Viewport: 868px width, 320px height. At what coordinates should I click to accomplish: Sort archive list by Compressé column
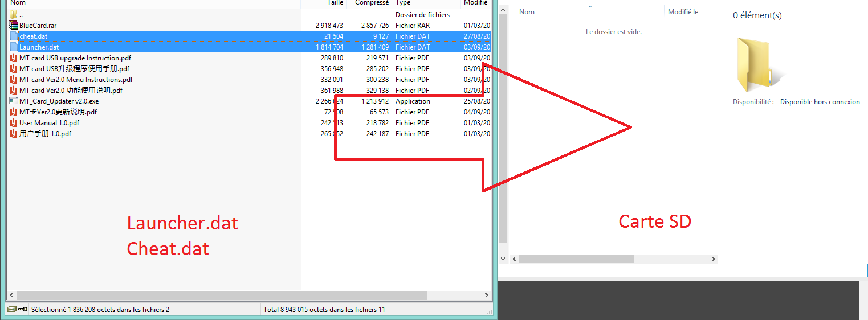[372, 3]
